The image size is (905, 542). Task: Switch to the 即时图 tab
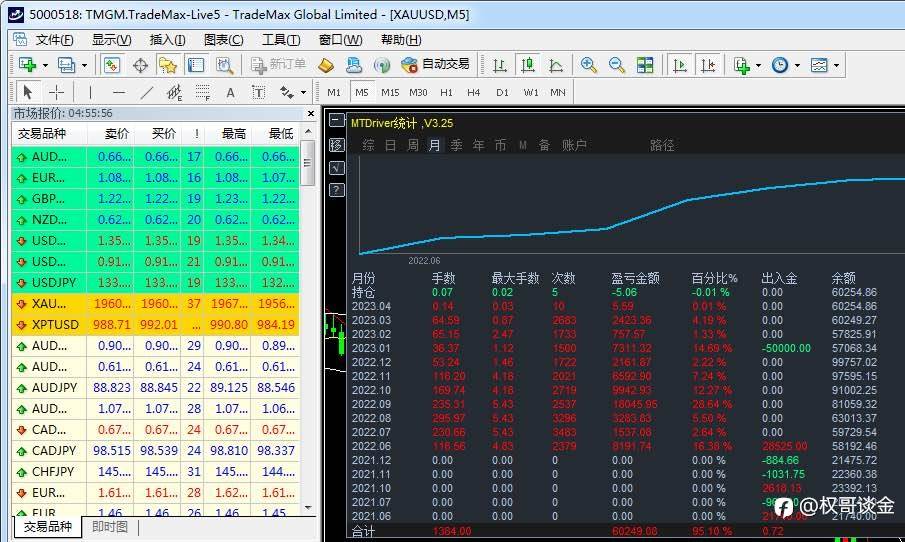[110, 526]
